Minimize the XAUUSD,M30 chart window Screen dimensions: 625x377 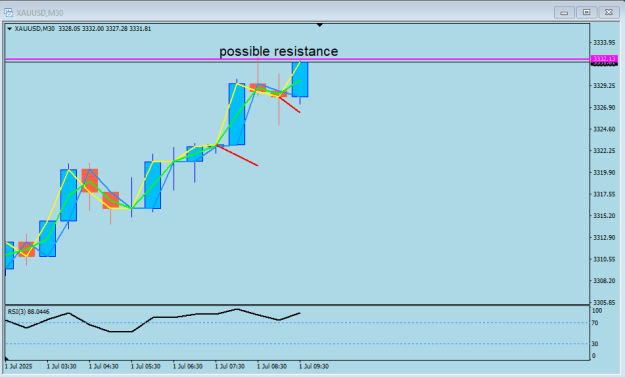[x=564, y=13]
